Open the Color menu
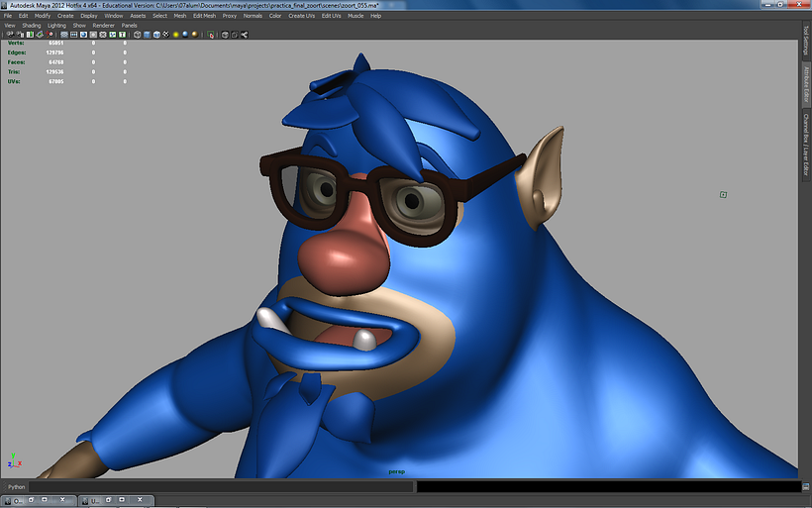The height and width of the screenshot is (508, 812). [x=275, y=16]
